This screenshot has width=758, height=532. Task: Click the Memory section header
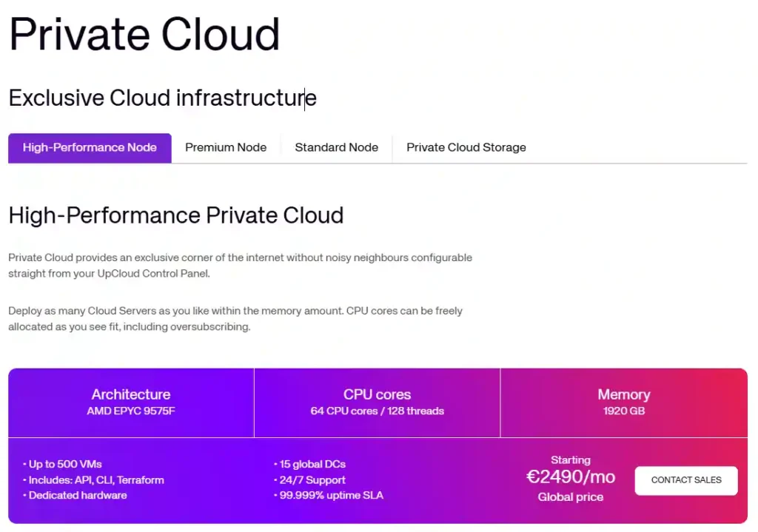click(x=623, y=394)
